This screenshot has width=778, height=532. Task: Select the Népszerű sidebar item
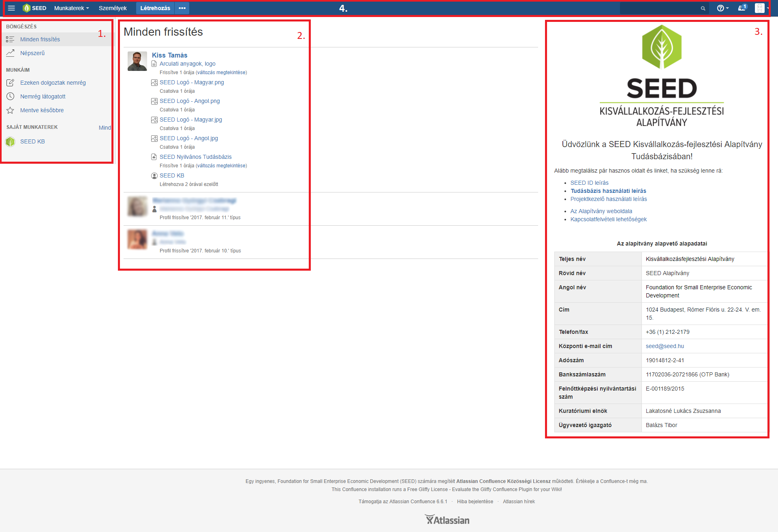[32, 53]
